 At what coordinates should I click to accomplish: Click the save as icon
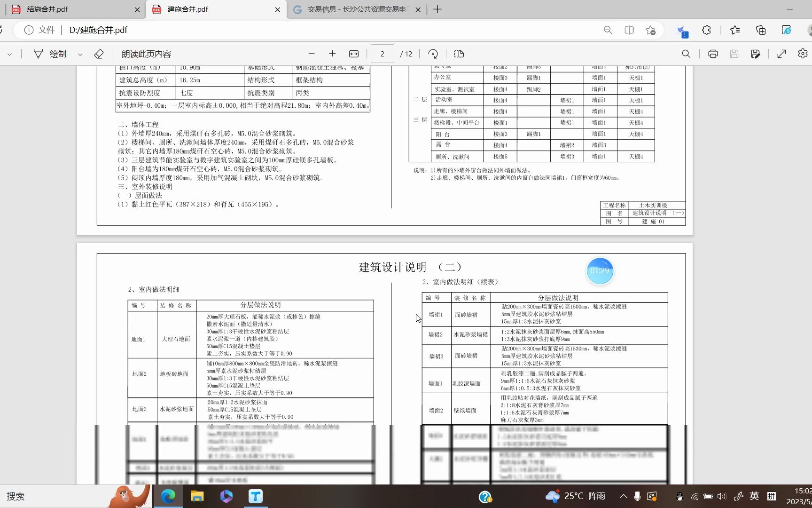756,54
